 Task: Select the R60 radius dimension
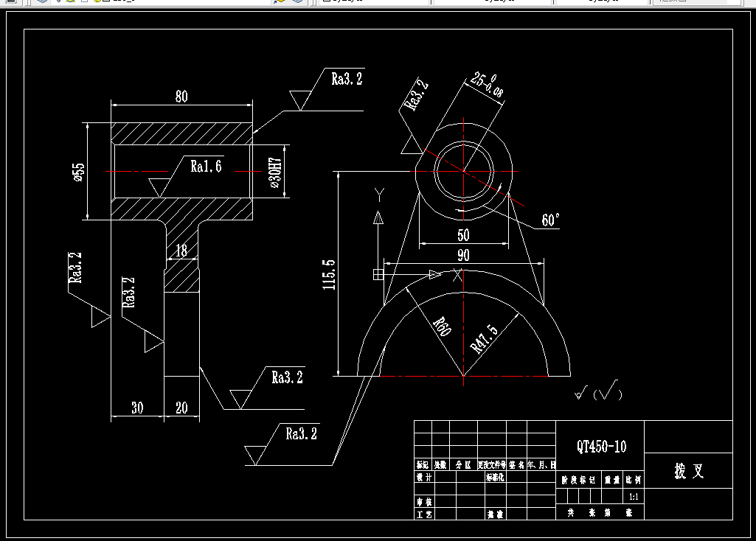click(442, 326)
